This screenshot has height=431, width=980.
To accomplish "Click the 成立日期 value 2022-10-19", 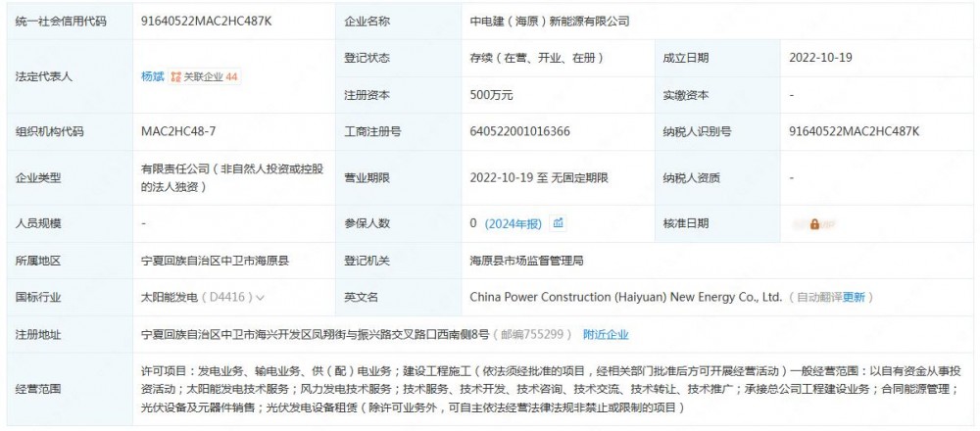I will point(820,57).
